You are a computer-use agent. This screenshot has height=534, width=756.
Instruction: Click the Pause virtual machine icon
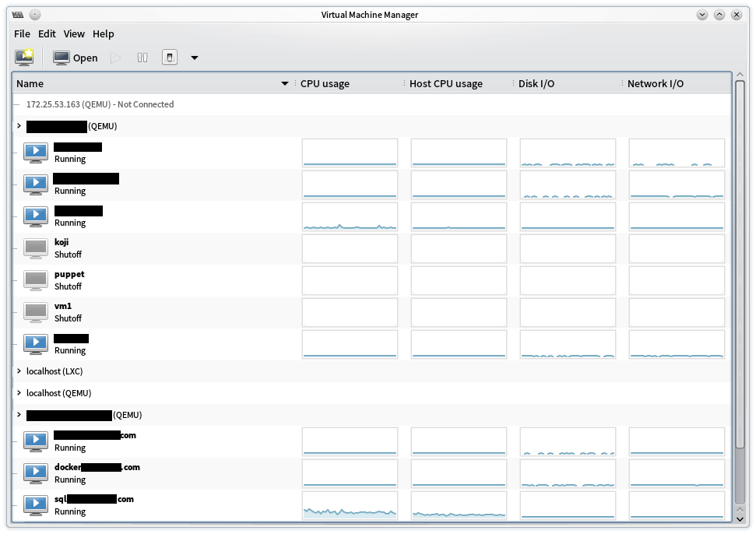tap(142, 58)
